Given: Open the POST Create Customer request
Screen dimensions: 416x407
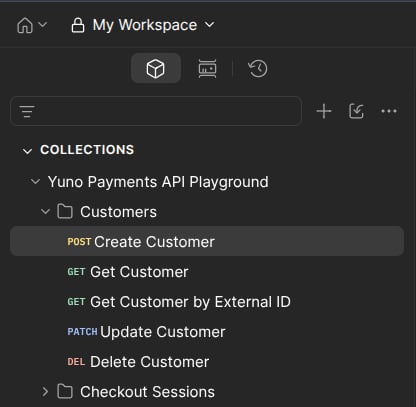Looking at the screenshot, I should [207, 241].
